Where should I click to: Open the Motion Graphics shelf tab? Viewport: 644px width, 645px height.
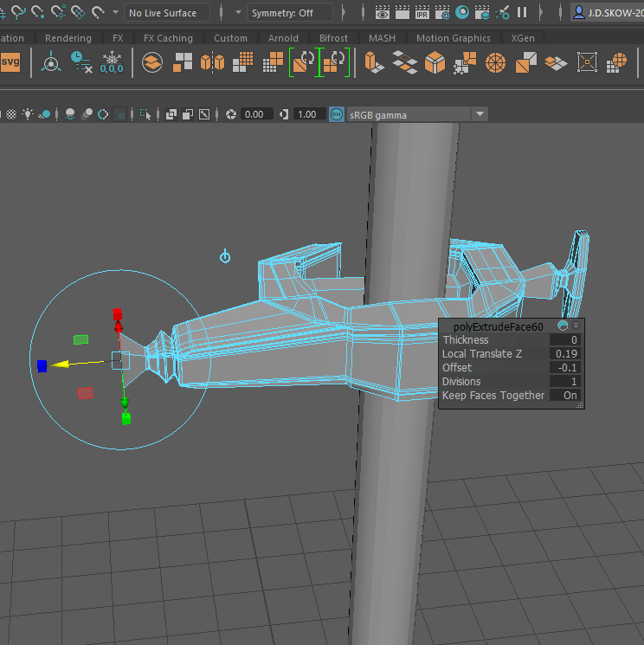coord(453,38)
